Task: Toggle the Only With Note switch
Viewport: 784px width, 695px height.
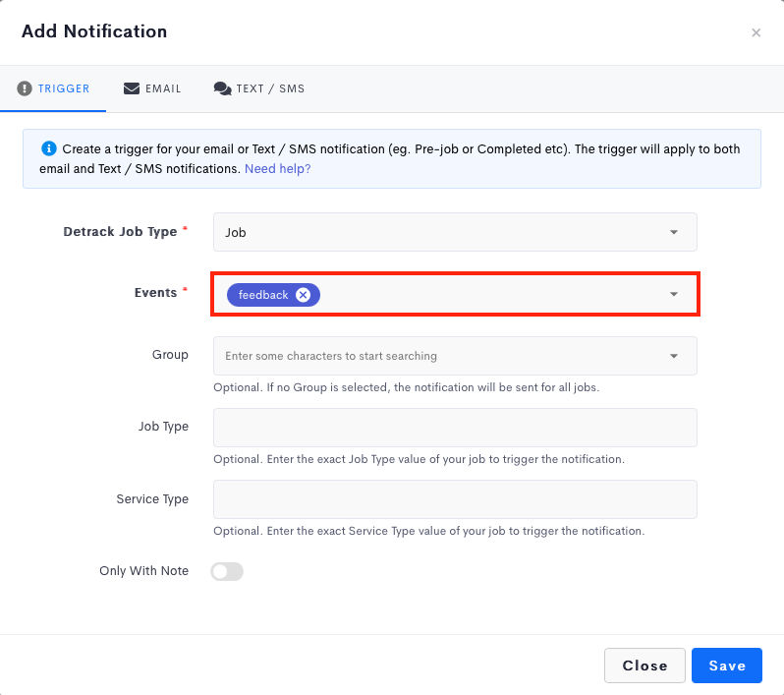Action: tap(227, 571)
